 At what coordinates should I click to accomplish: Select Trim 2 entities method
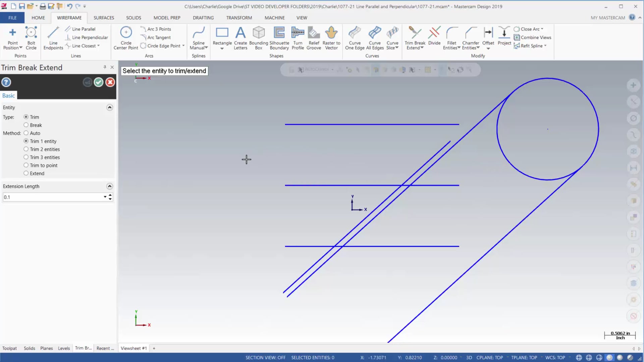(x=26, y=149)
